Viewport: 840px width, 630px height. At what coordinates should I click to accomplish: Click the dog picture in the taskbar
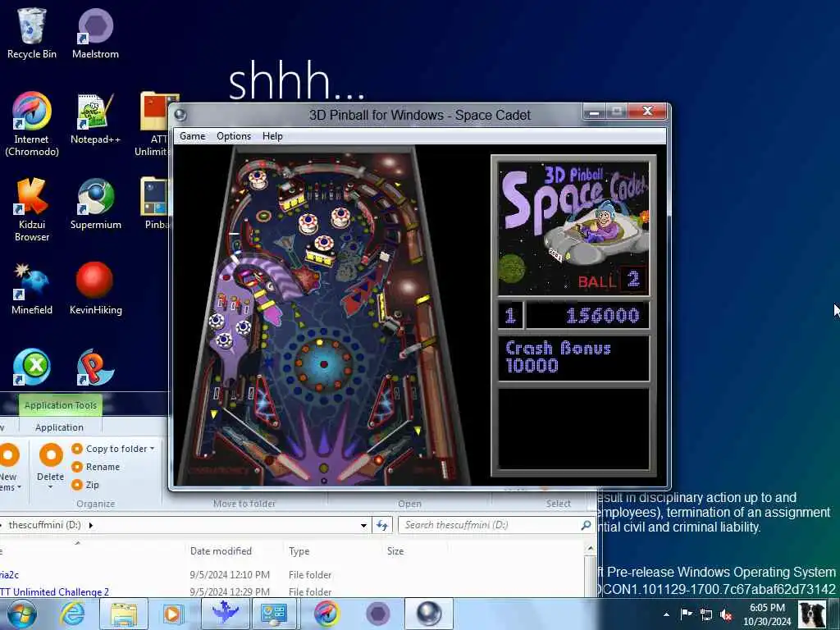[812, 614]
